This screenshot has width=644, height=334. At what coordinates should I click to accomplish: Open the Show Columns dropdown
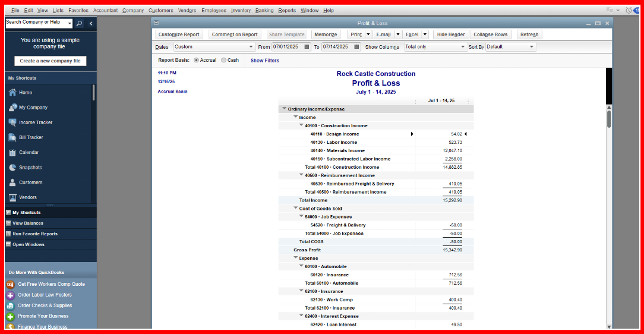point(463,47)
